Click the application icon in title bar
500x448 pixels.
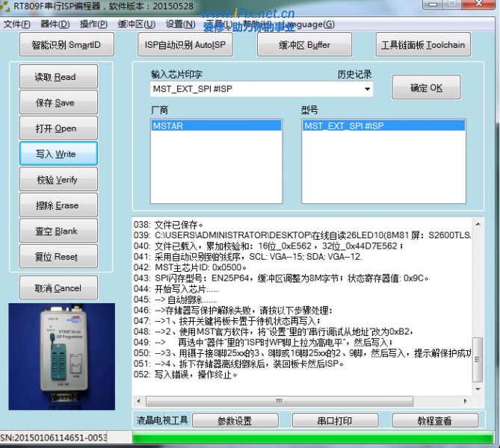[x=5, y=7]
